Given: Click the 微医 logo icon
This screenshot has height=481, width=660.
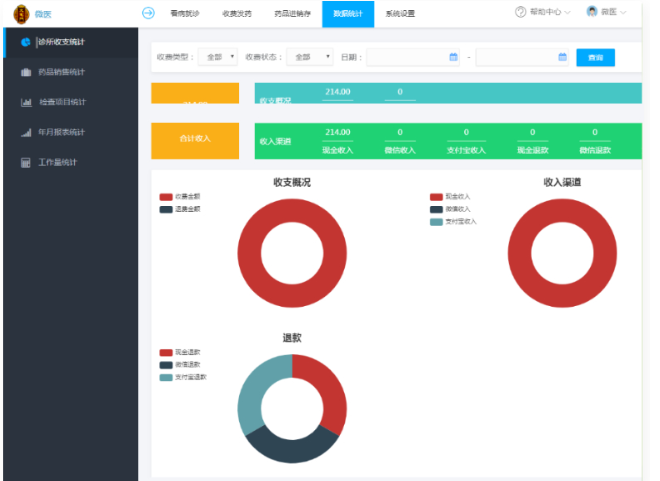Looking at the screenshot, I should coord(20,13).
